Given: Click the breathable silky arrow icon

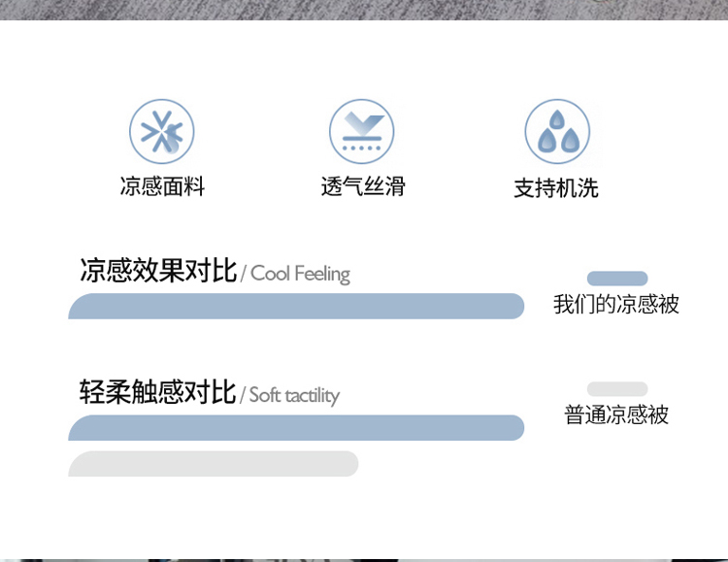Looking at the screenshot, I should [362, 131].
